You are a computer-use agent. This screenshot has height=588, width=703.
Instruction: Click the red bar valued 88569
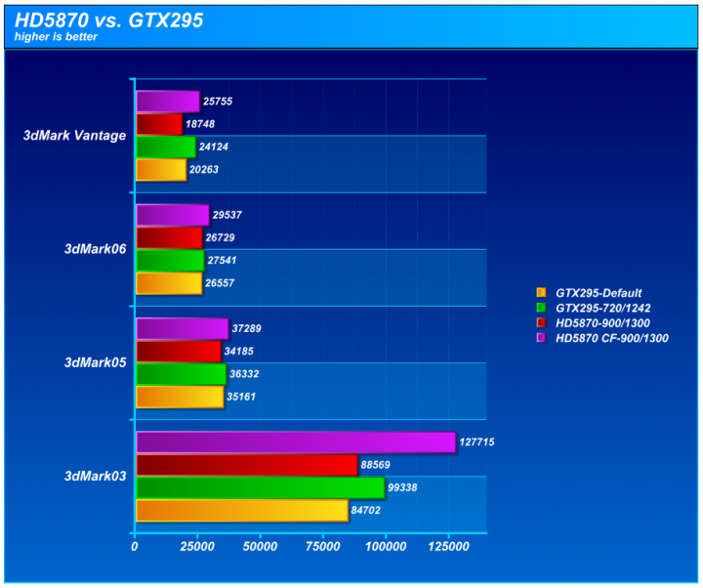[247, 465]
